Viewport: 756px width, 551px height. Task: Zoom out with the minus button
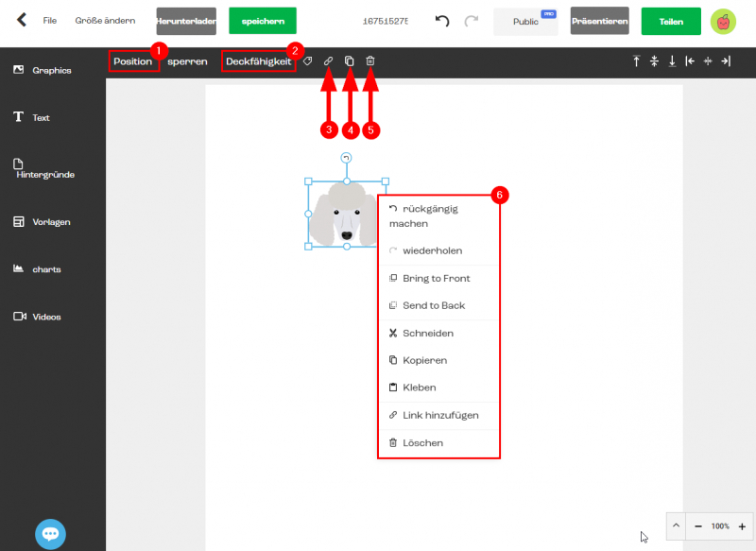click(x=697, y=526)
